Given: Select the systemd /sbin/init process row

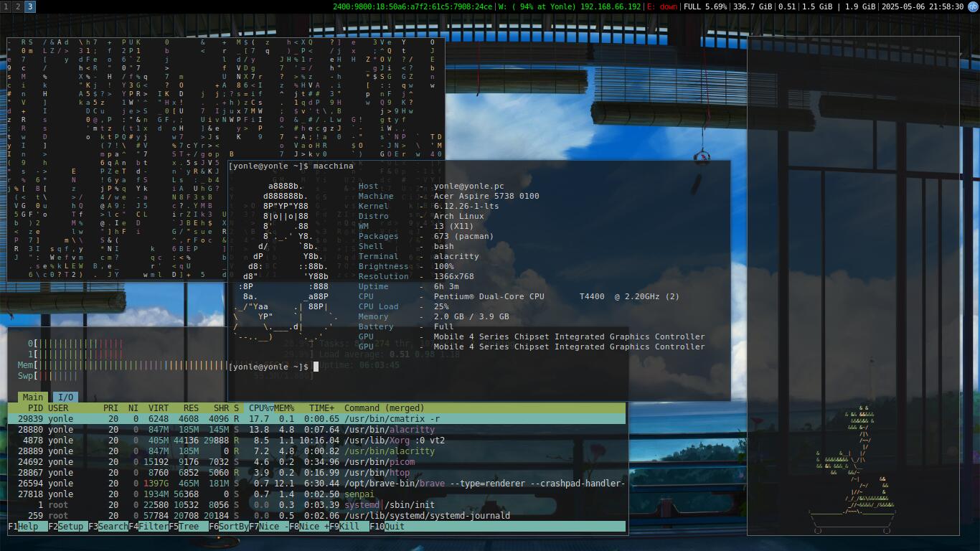Looking at the screenshot, I should click(x=317, y=505).
